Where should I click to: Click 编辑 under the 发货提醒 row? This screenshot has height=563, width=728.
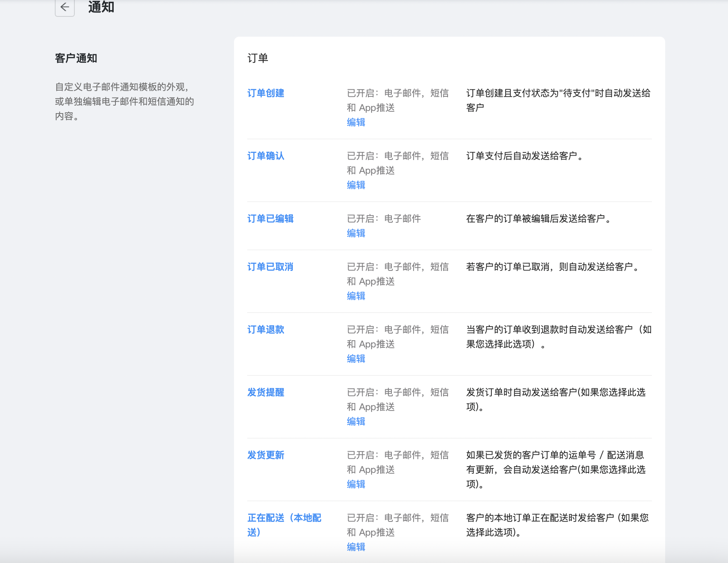point(356,422)
